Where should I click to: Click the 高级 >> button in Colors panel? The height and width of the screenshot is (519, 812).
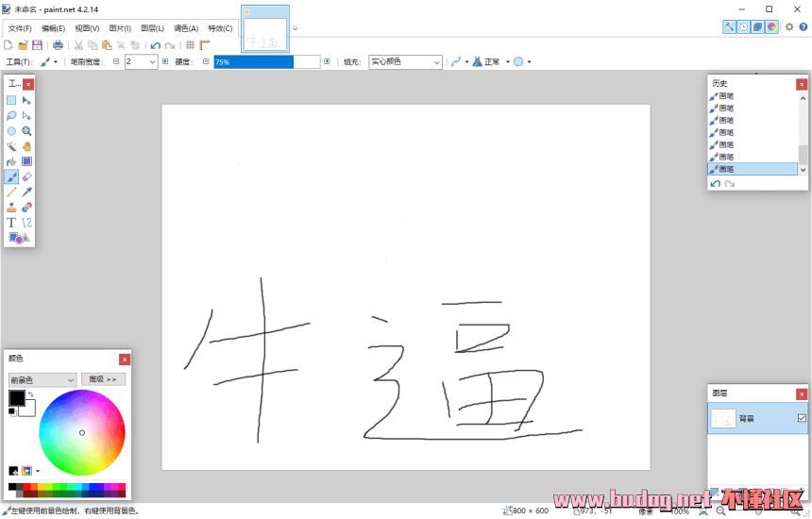(x=103, y=379)
